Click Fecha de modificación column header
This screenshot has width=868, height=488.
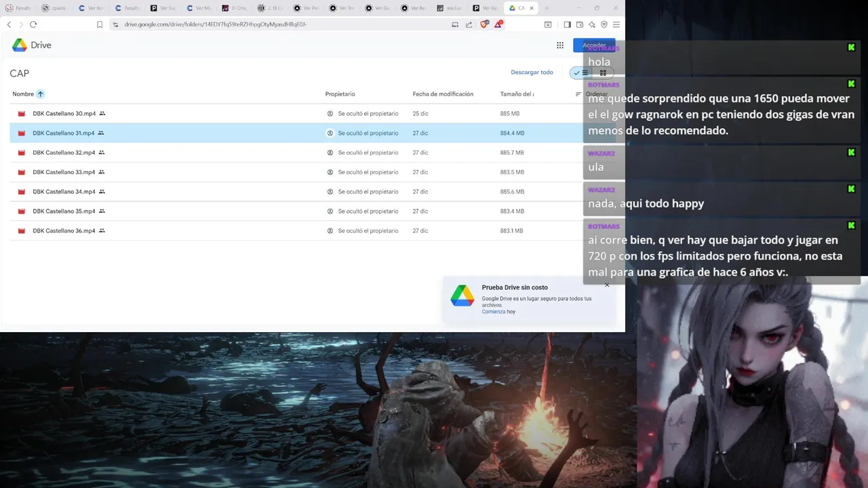click(x=443, y=94)
